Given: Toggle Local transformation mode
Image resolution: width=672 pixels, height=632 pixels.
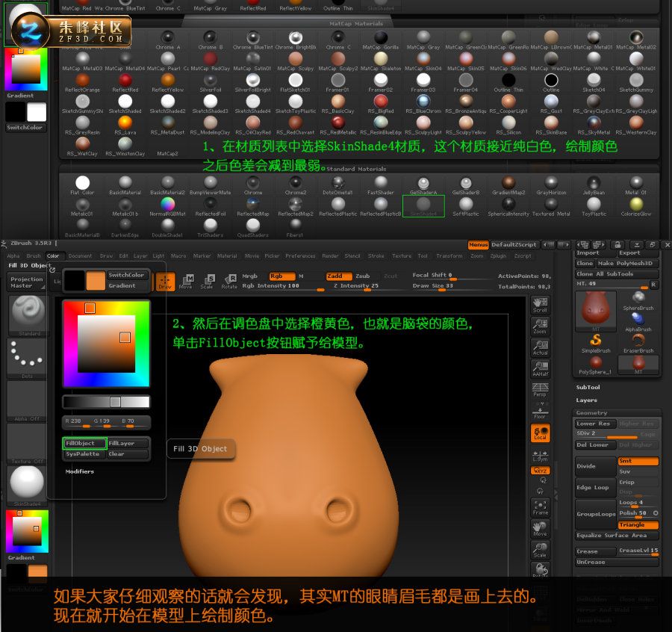Looking at the screenshot, I should 540,433.
